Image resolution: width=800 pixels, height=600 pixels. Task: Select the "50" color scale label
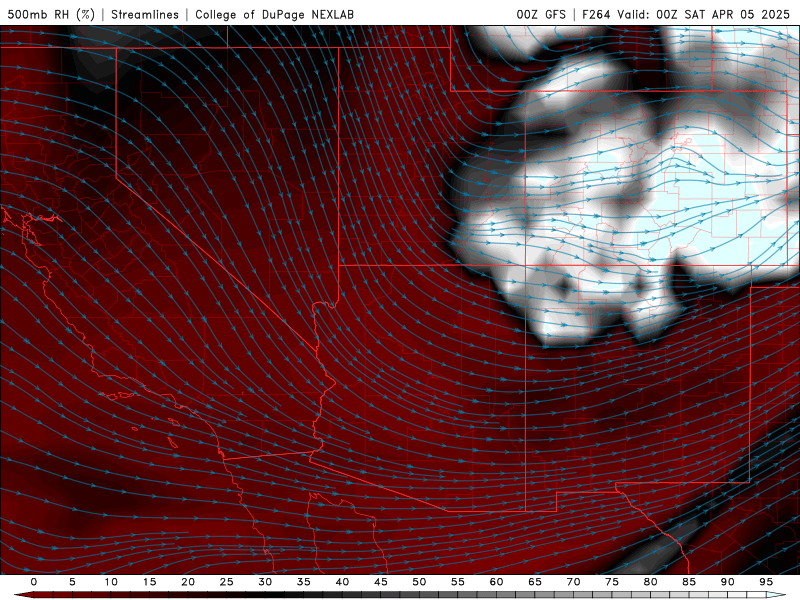[419, 582]
